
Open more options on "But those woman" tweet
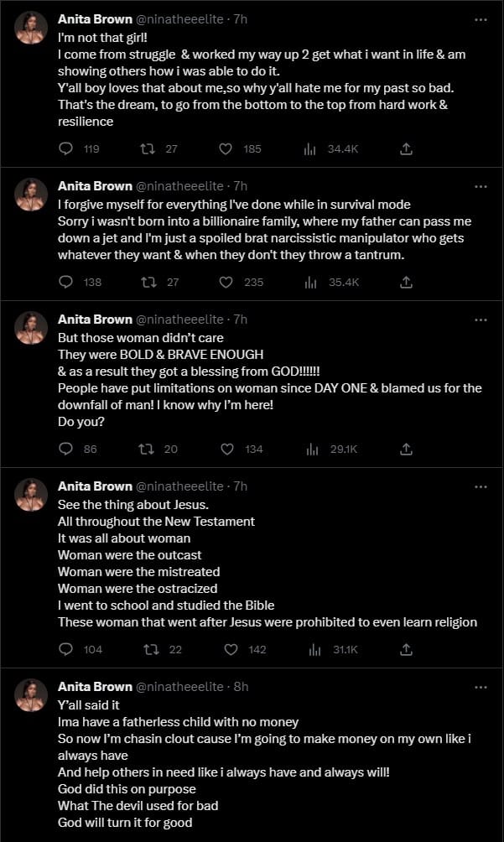(x=481, y=320)
